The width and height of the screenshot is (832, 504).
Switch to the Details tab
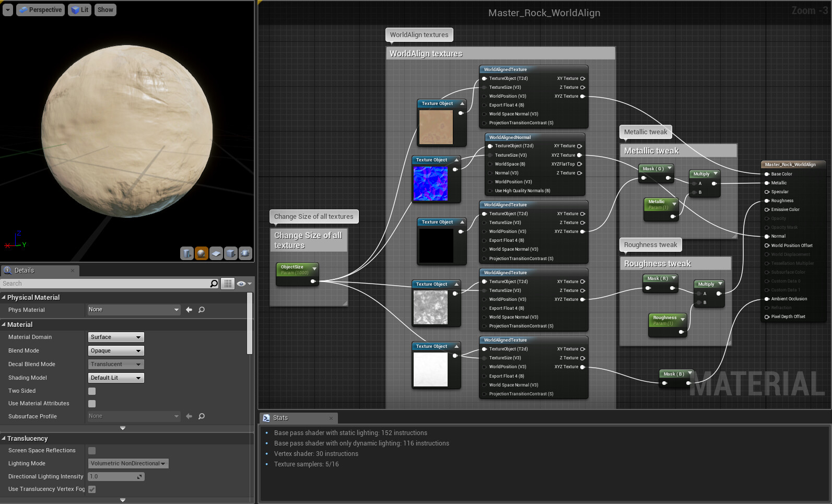[x=24, y=271]
